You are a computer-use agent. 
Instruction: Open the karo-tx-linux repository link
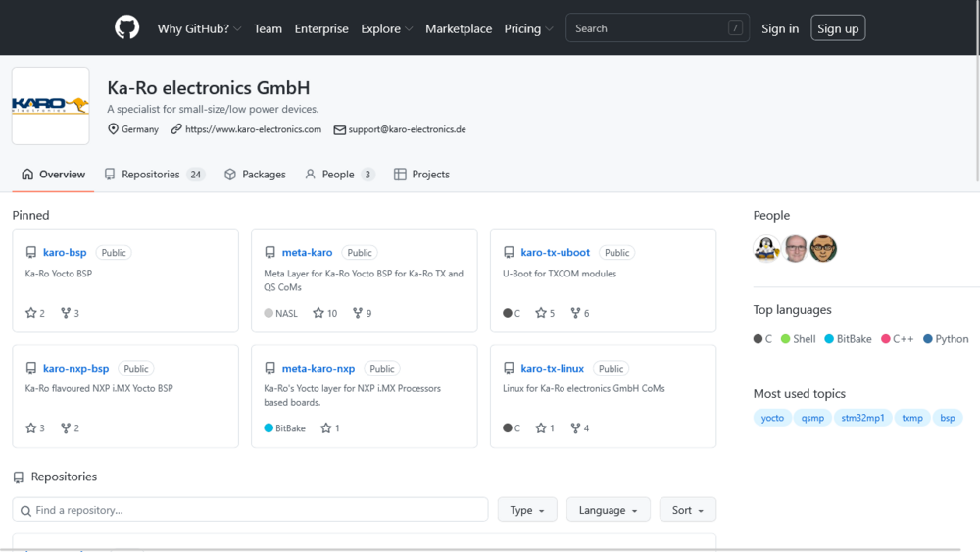click(553, 369)
